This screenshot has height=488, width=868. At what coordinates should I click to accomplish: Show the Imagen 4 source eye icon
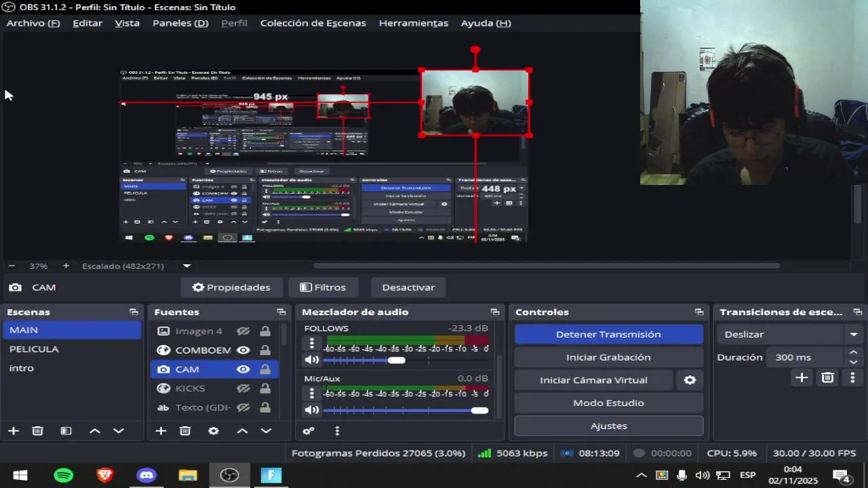pyautogui.click(x=243, y=331)
